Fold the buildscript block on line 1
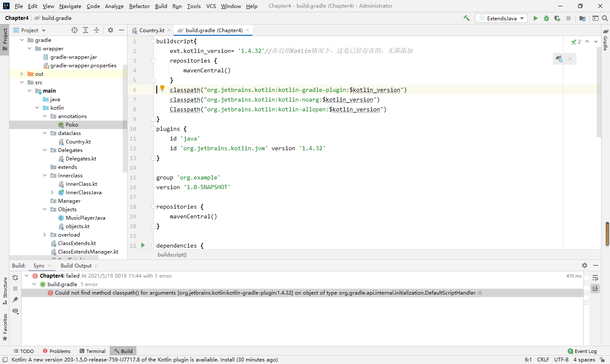 [x=153, y=41]
